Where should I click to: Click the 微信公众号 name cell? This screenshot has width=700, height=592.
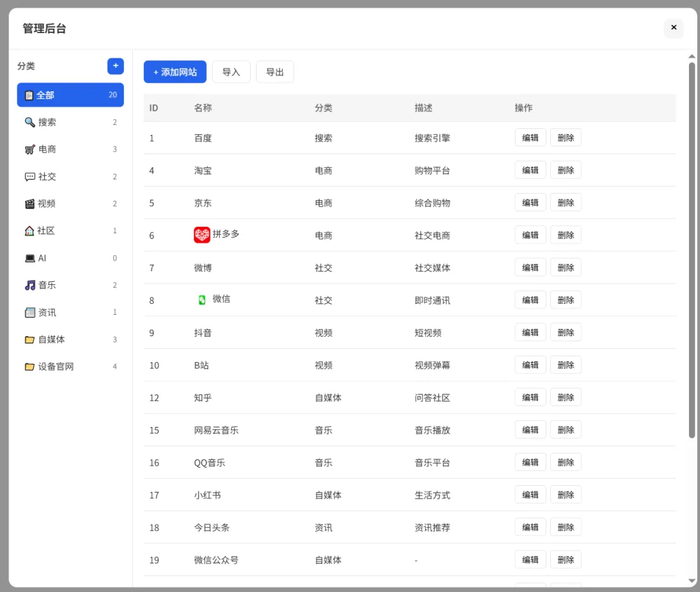[x=216, y=560]
